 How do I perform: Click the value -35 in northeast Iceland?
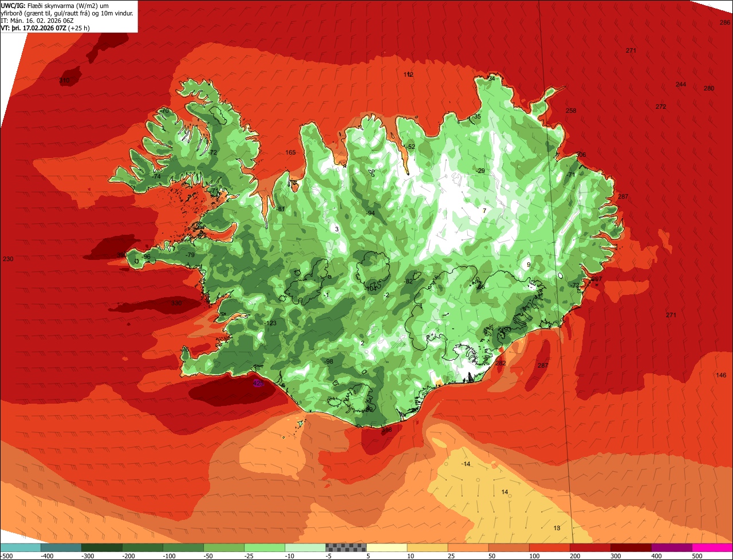click(x=476, y=116)
